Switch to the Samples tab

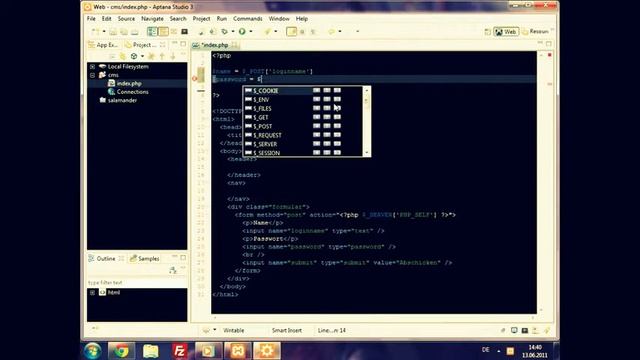coord(144,258)
